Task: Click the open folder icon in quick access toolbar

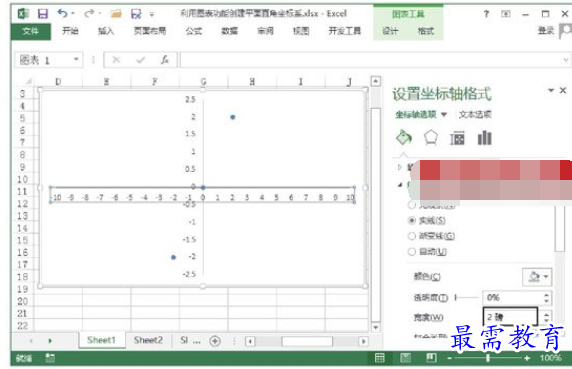Action: click(x=116, y=14)
